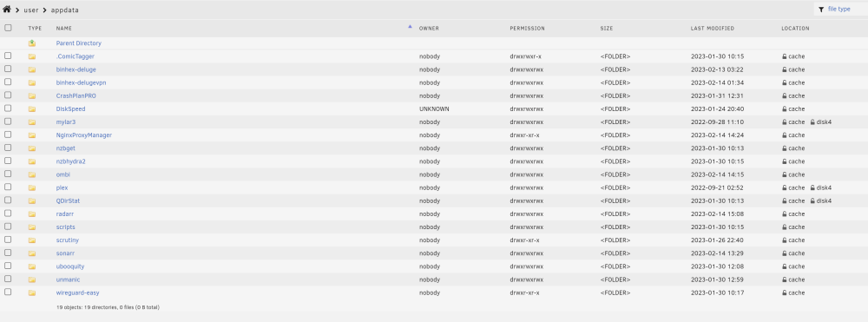868x322 pixels.
Task: Click folder icon beside QDirStat
Action: 32,200
